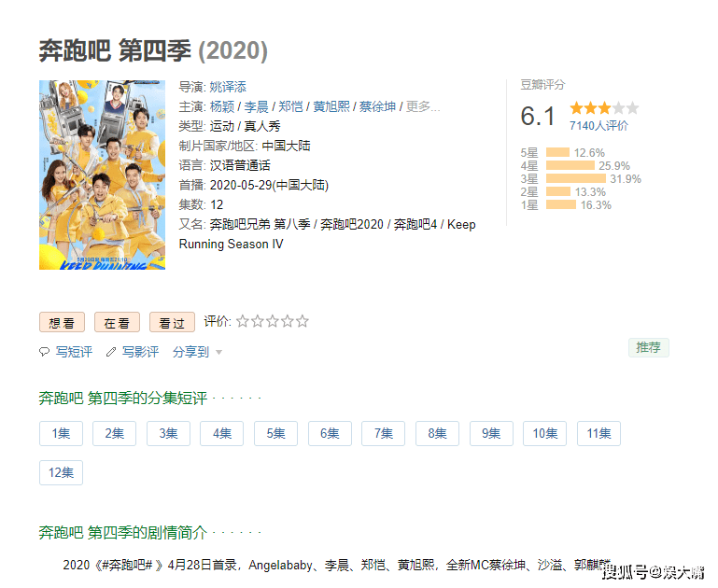The width and height of the screenshot is (718, 588).
Task: Open episode 7集 short reviews
Action: tap(383, 433)
